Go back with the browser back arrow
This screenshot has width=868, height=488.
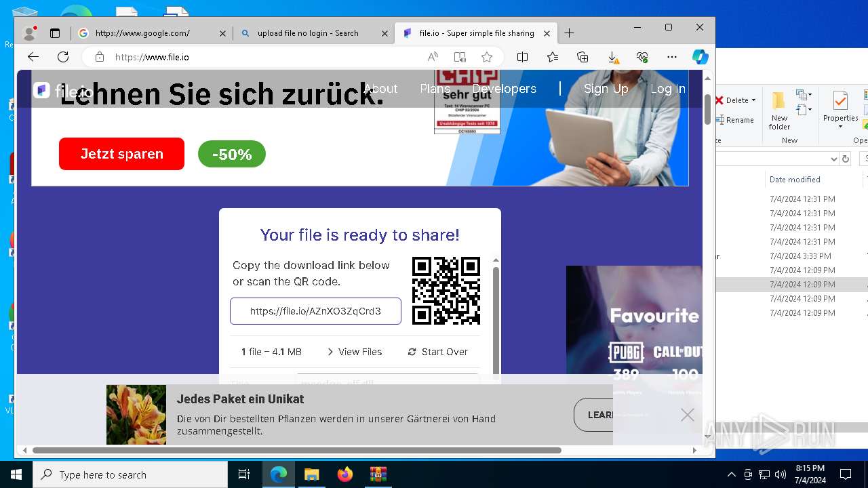click(33, 57)
